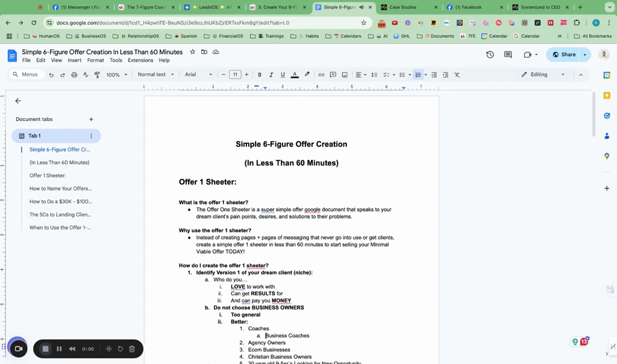Screen dimensions: 617x364
Task: Print the document via printer icon
Action: tap(74, 75)
